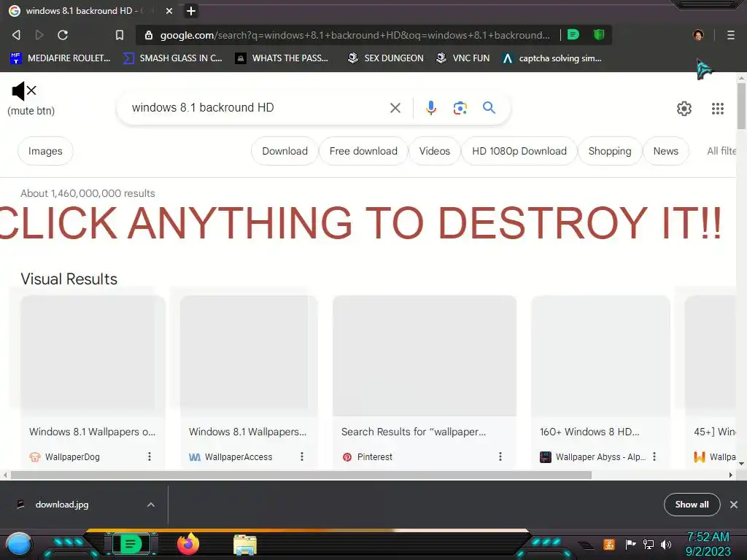
Task: Select the Shopping filter chip
Action: coord(609,151)
